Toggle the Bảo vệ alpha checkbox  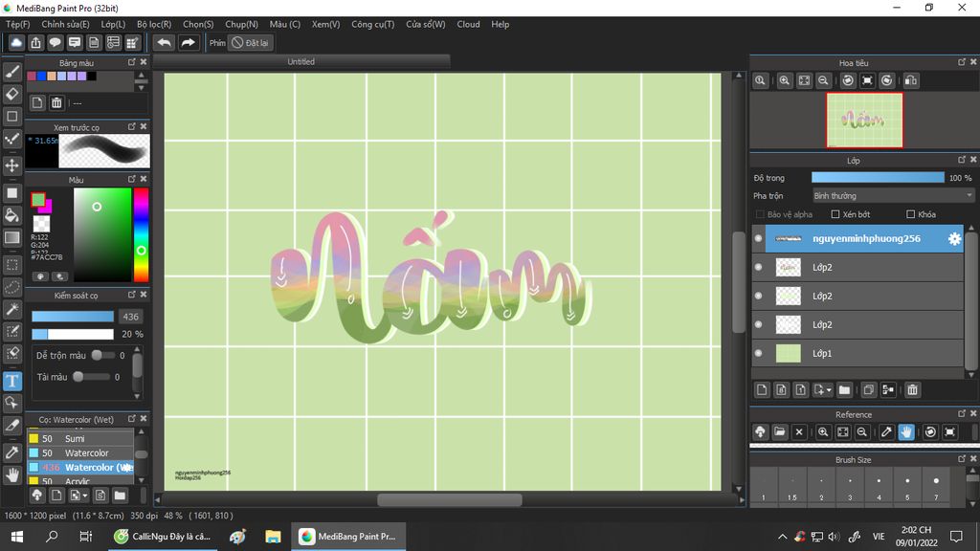pos(759,214)
